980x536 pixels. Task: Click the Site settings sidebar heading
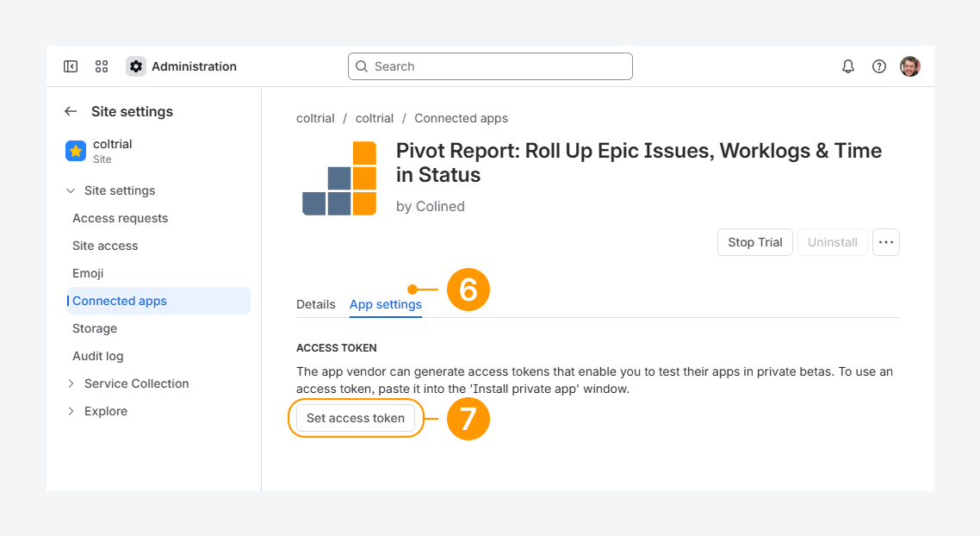pyautogui.click(x=132, y=111)
